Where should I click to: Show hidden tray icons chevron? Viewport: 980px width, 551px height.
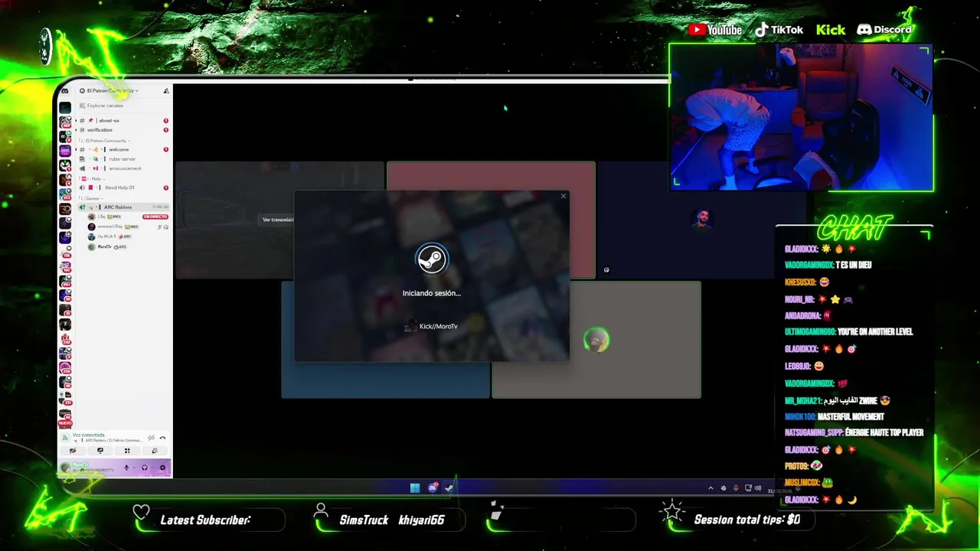(710, 488)
